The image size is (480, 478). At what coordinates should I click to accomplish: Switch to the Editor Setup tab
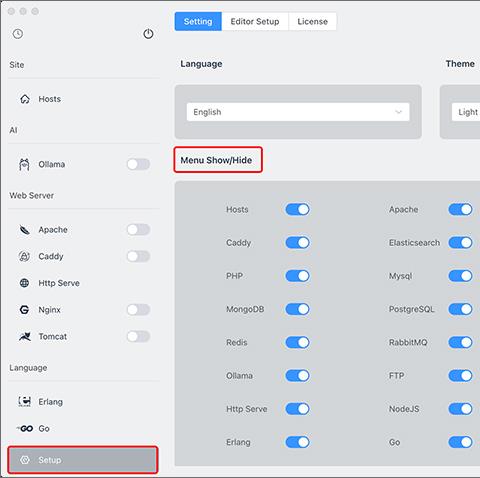point(255,21)
